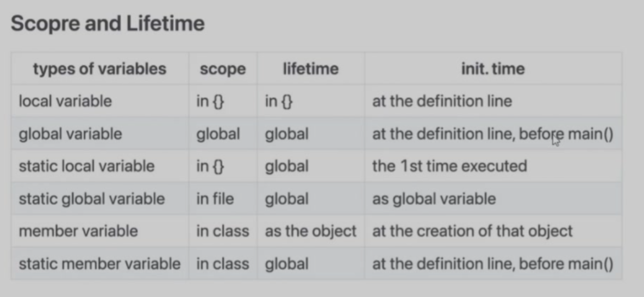Select 'at the creation of that object' cell
Image resolution: width=644 pixels, height=297 pixels.
point(472,231)
